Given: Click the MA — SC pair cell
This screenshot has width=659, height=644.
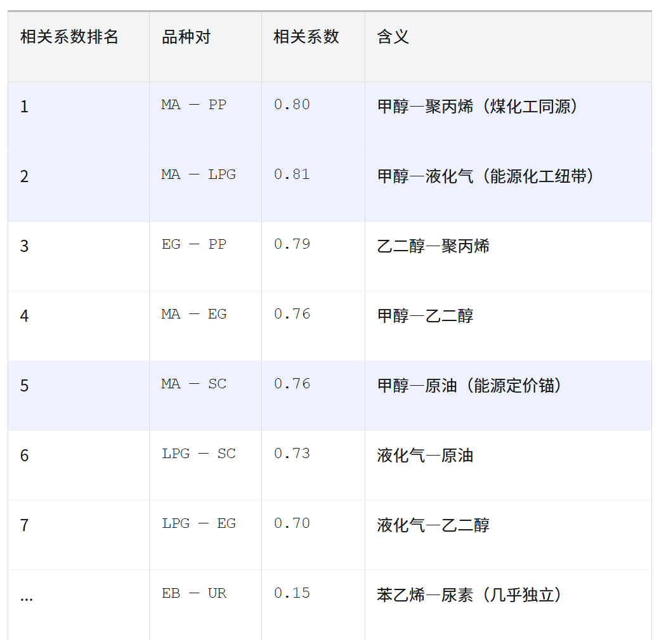Looking at the screenshot, I should point(193,384).
